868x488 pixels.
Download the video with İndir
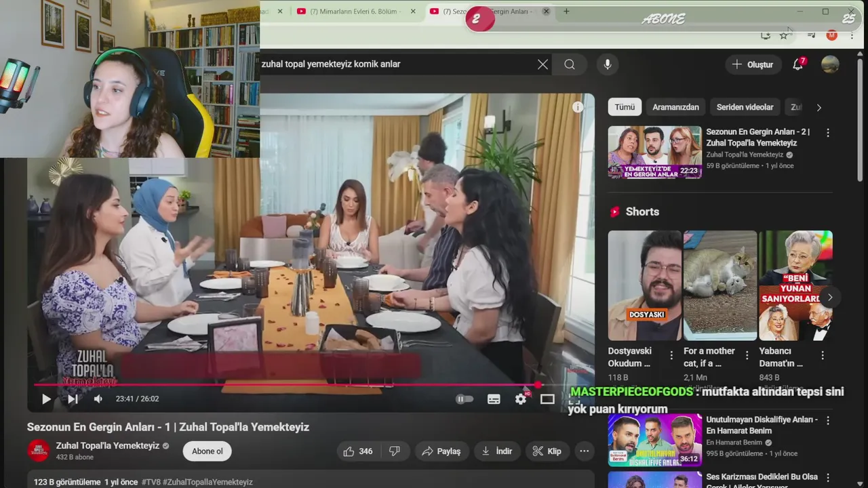click(x=497, y=451)
